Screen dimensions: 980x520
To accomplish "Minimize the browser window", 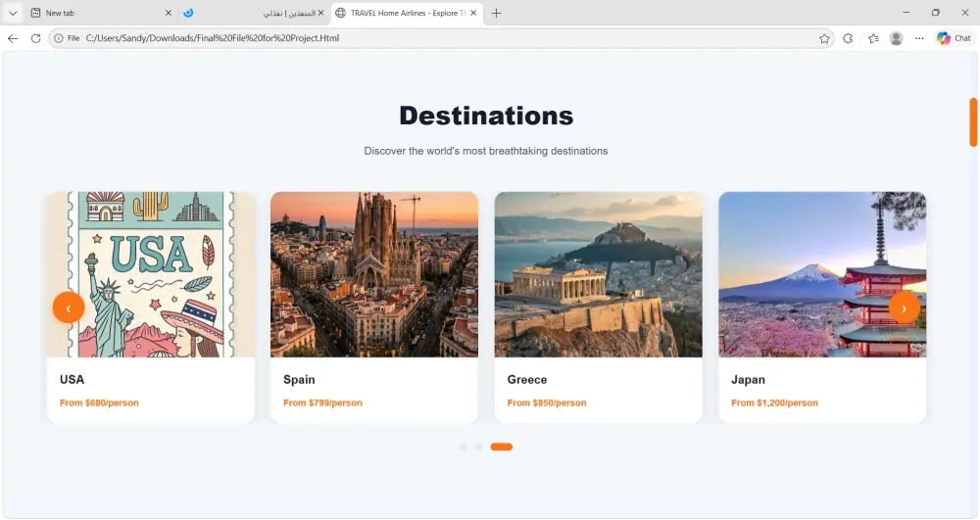I will (x=906, y=13).
